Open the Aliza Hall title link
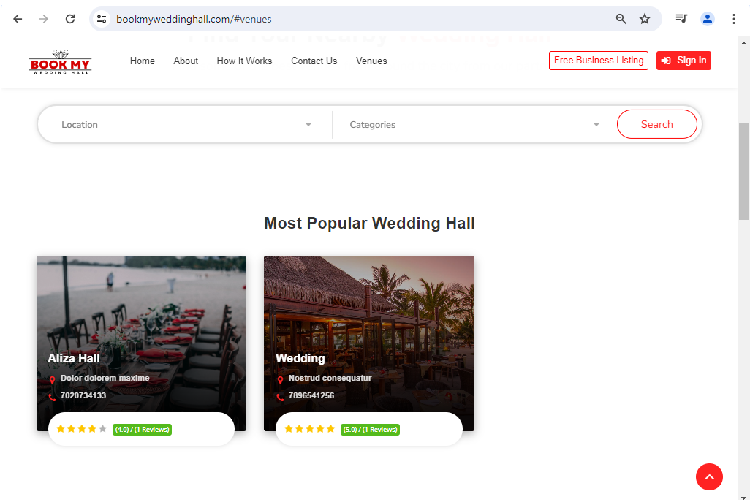This screenshot has width=750, height=500. (x=74, y=358)
